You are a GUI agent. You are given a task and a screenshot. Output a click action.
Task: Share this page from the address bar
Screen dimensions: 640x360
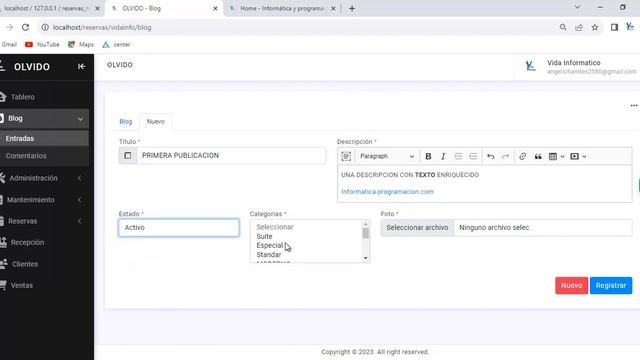(579, 27)
